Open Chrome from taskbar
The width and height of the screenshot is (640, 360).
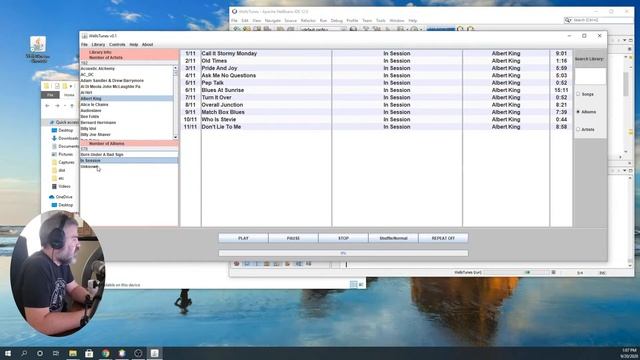105,353
